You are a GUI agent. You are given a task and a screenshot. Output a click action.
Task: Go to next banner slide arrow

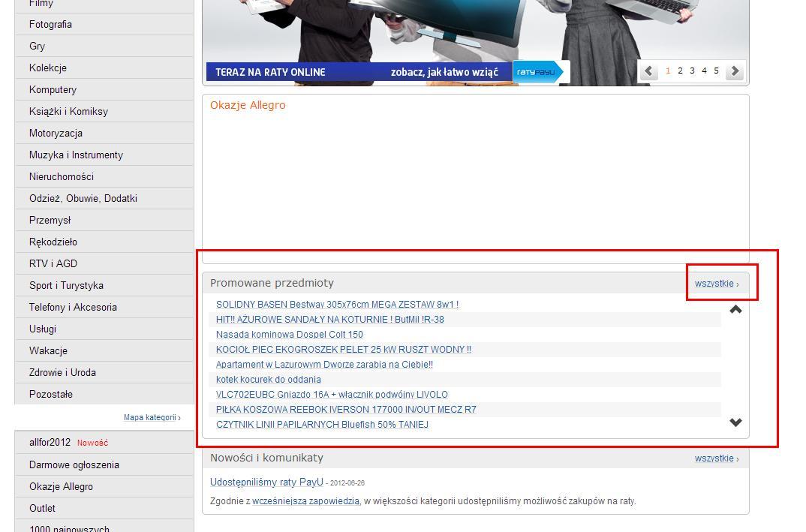(735, 71)
